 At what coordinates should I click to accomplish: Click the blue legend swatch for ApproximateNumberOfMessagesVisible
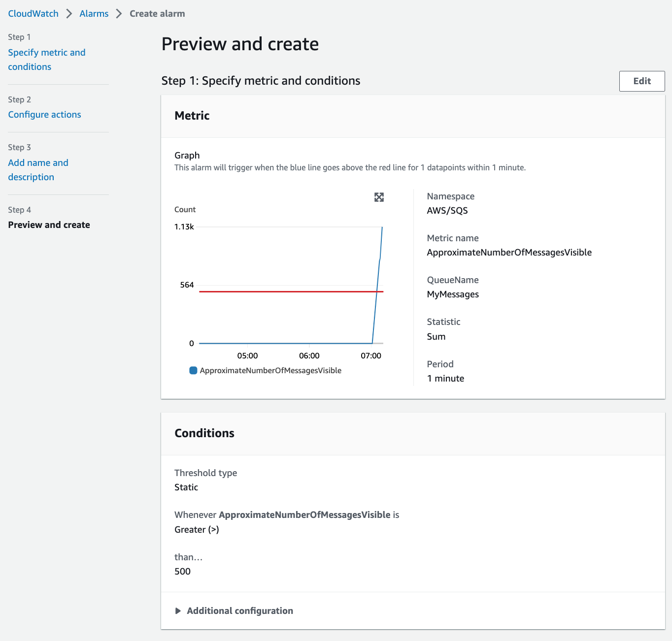193,370
